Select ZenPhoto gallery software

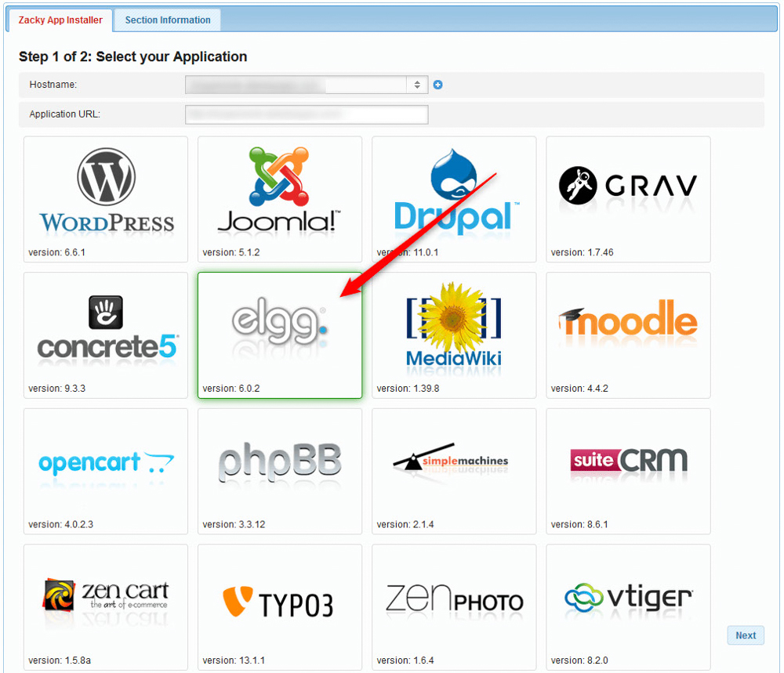tap(453, 606)
